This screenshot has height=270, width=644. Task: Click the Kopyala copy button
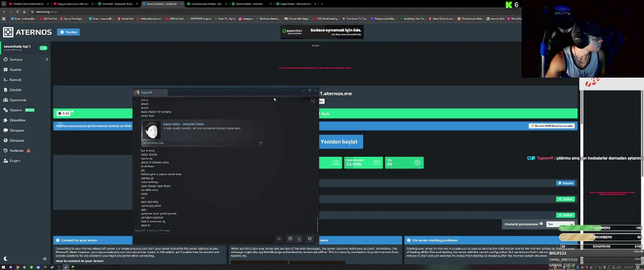point(565,183)
